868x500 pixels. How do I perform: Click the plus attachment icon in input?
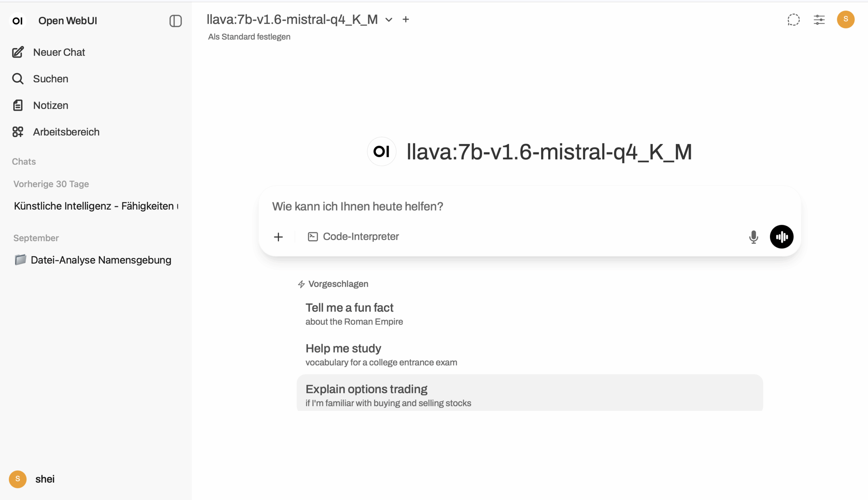pos(278,237)
